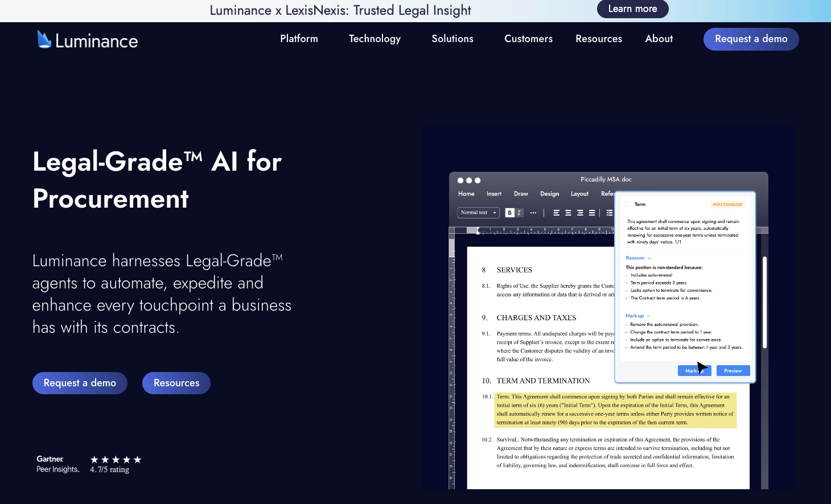
Task: Open the Platform menu
Action: [x=299, y=39]
